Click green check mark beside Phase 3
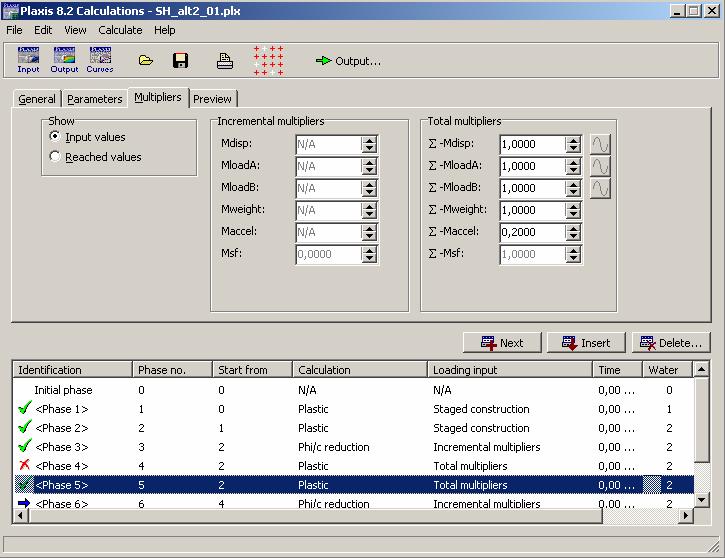The image size is (725, 558). [25, 446]
